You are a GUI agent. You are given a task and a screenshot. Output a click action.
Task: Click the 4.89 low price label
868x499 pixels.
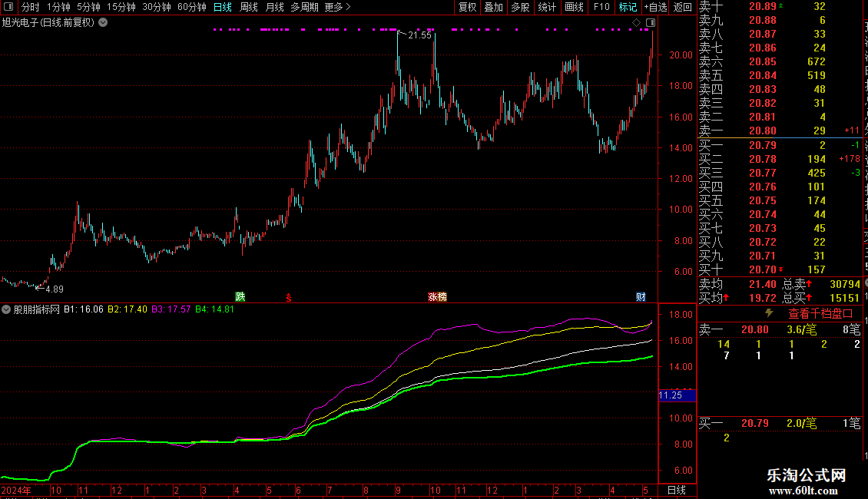pyautogui.click(x=55, y=289)
